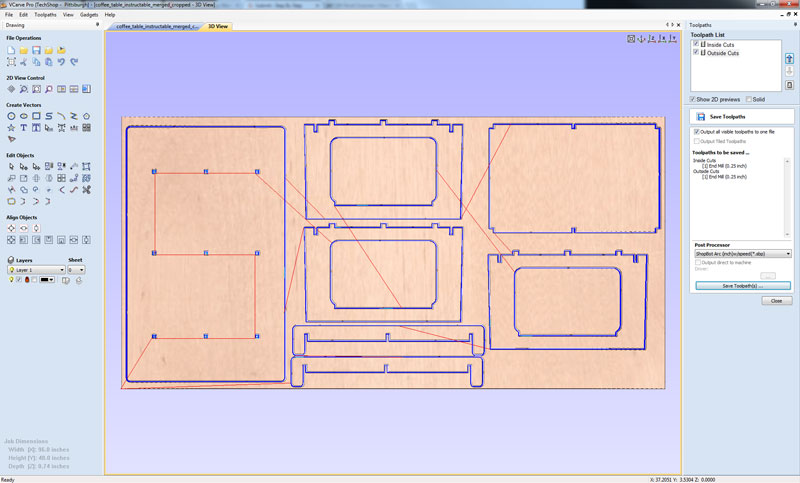800x483 pixels.
Task: Click the scissors Trim Vectors tool
Action: point(86,190)
